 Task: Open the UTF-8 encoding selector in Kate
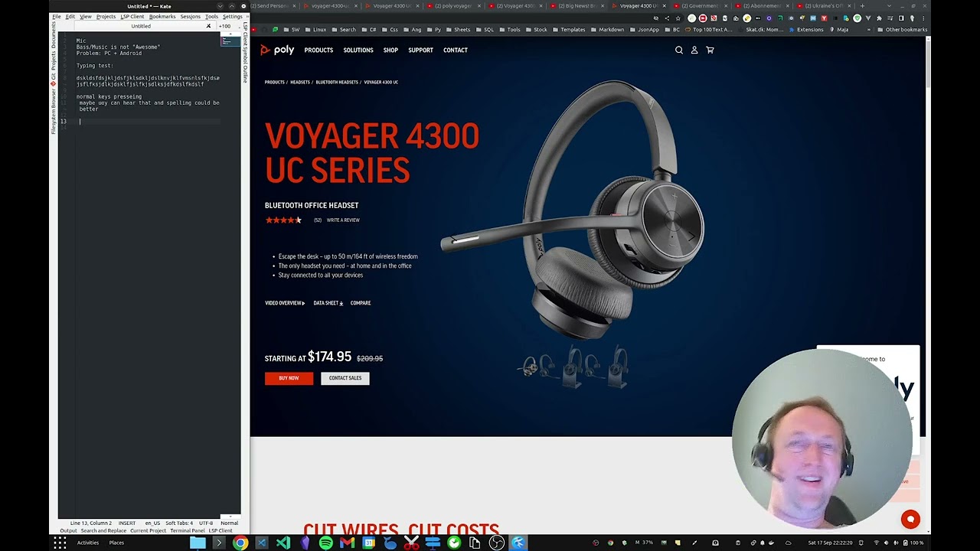(206, 523)
